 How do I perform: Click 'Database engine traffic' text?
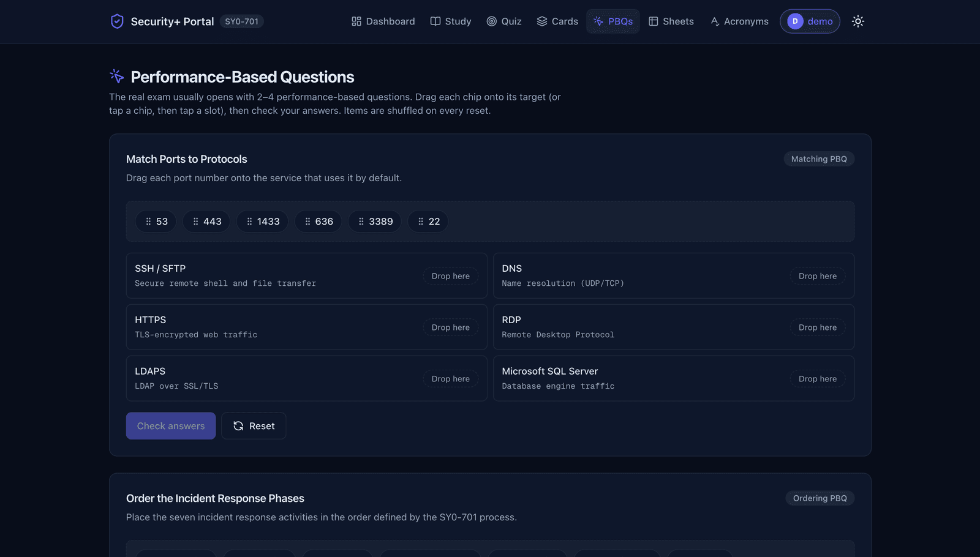coord(558,386)
